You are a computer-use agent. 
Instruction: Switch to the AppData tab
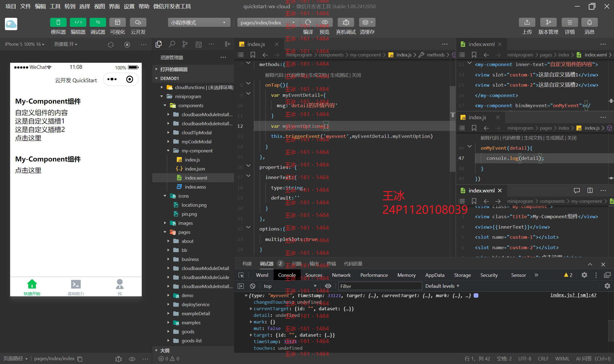(434, 275)
